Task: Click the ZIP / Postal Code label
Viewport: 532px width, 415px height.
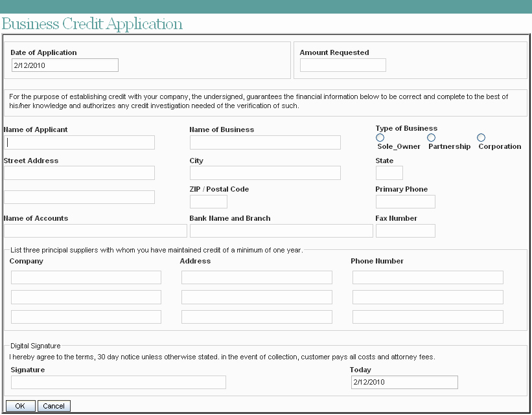Action: [x=219, y=189]
